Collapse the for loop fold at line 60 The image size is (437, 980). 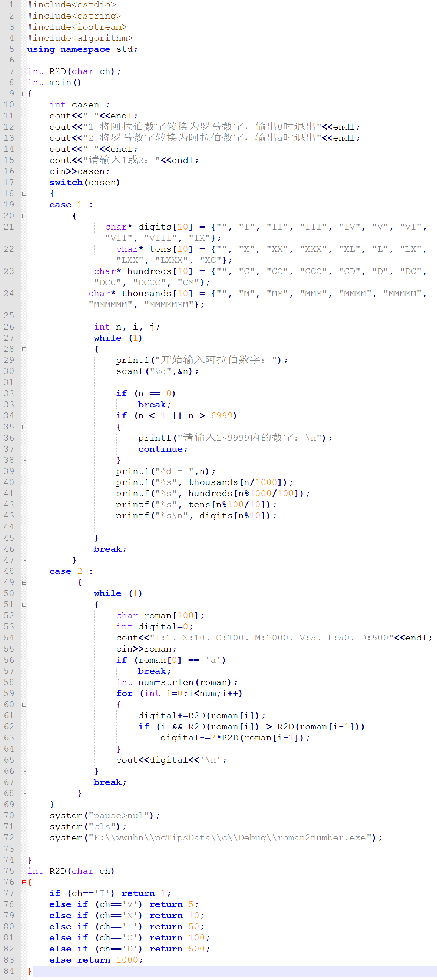coord(24,705)
